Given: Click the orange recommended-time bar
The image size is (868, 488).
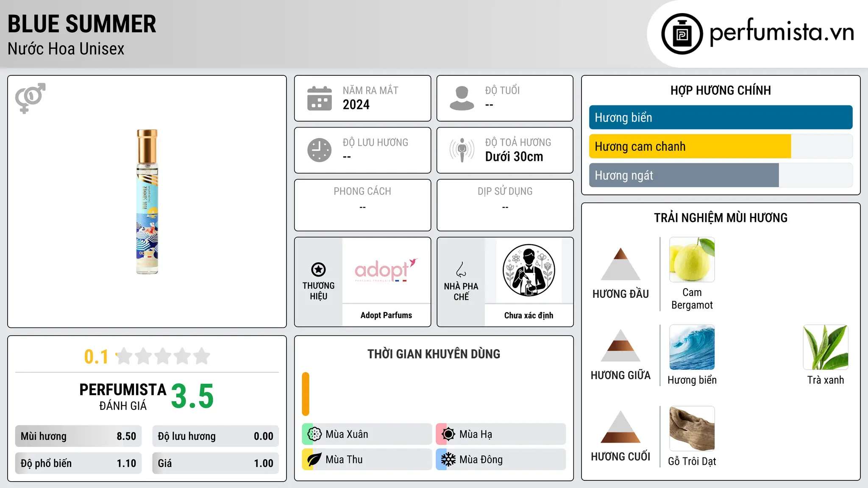Looking at the screenshot, I should coord(306,394).
